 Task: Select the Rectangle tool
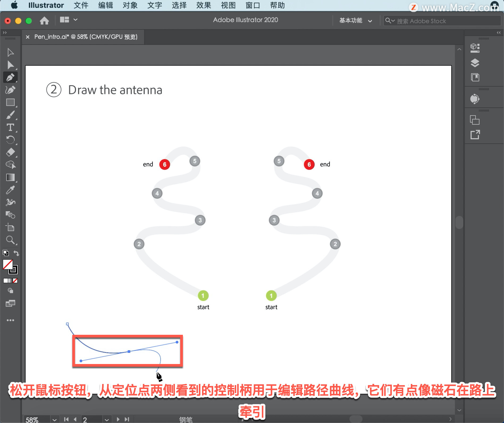pos(10,102)
